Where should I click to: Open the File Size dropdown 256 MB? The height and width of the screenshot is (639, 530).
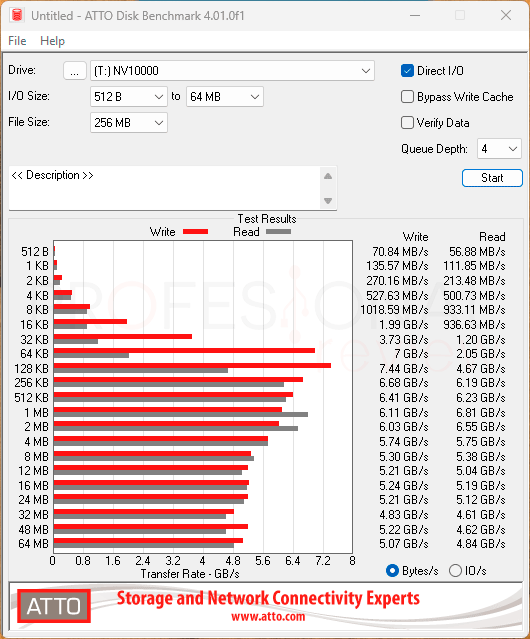(129, 123)
